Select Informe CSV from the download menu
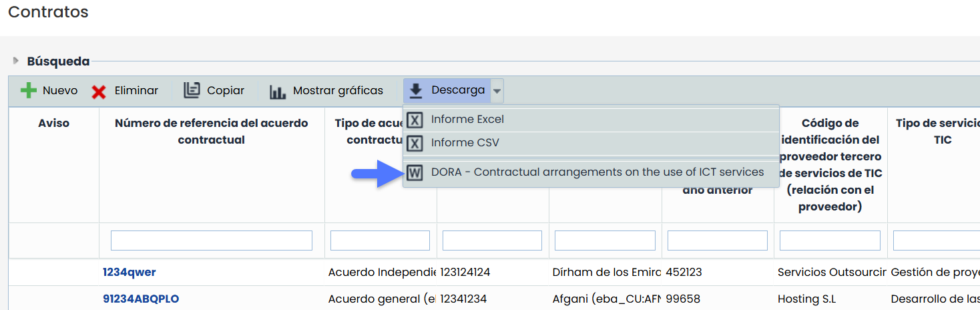The width and height of the screenshot is (980, 310). point(465,143)
